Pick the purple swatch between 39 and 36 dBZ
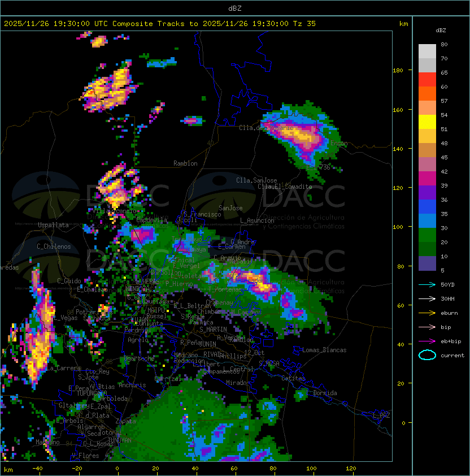 point(427,193)
